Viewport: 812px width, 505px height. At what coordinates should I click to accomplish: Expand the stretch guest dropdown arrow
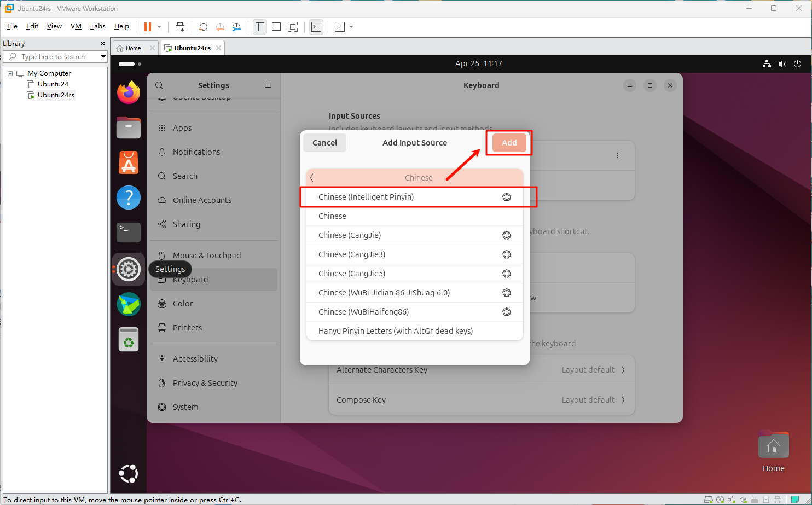pyautogui.click(x=351, y=27)
